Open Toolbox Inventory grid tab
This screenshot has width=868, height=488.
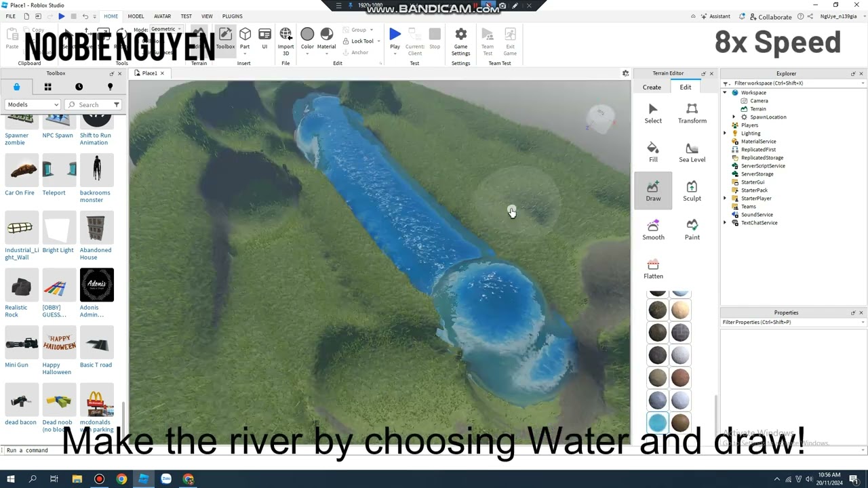coord(47,87)
